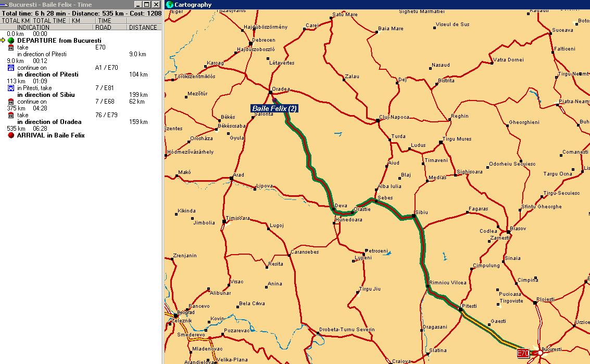Close the Bucuresti - Baile Felix itinerary window
590x364 pixels.
[156, 5]
